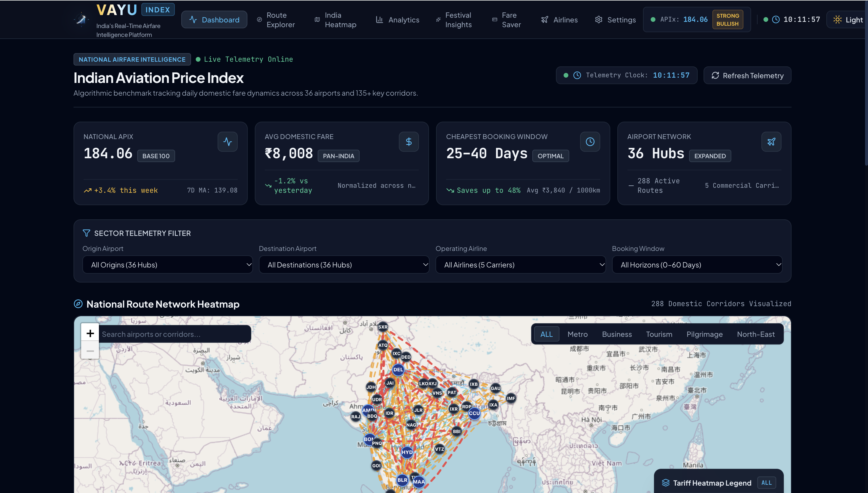Image resolution: width=868 pixels, height=493 pixels.
Task: Click the VTZ airport marker on the map
Action: click(x=439, y=449)
